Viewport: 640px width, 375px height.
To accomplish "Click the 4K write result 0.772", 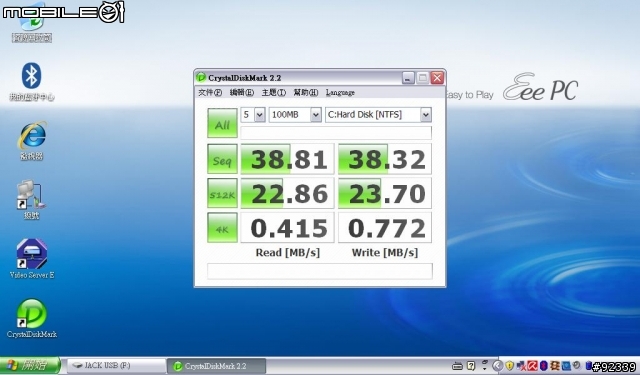I will click(384, 227).
